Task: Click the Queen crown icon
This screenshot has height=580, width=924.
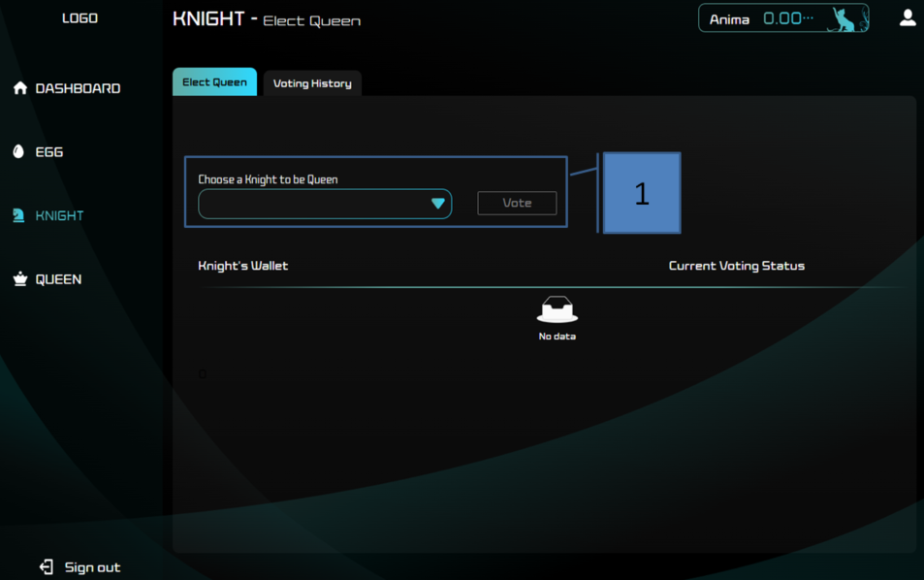Action: pyautogui.click(x=20, y=278)
